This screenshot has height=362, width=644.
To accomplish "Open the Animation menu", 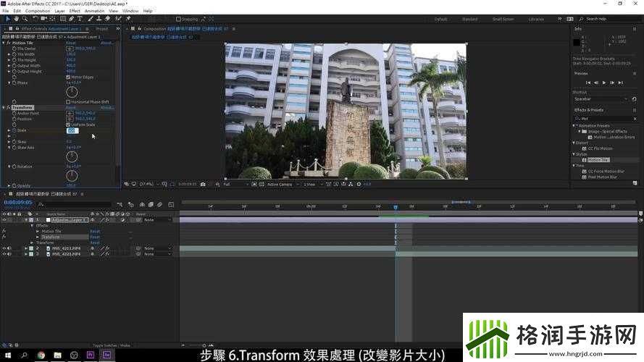I will [94, 11].
